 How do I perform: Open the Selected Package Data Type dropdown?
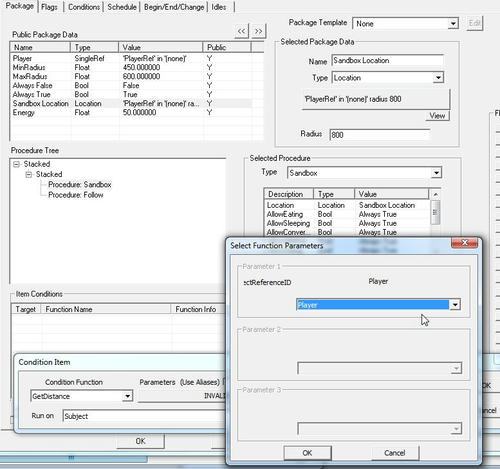(x=438, y=78)
